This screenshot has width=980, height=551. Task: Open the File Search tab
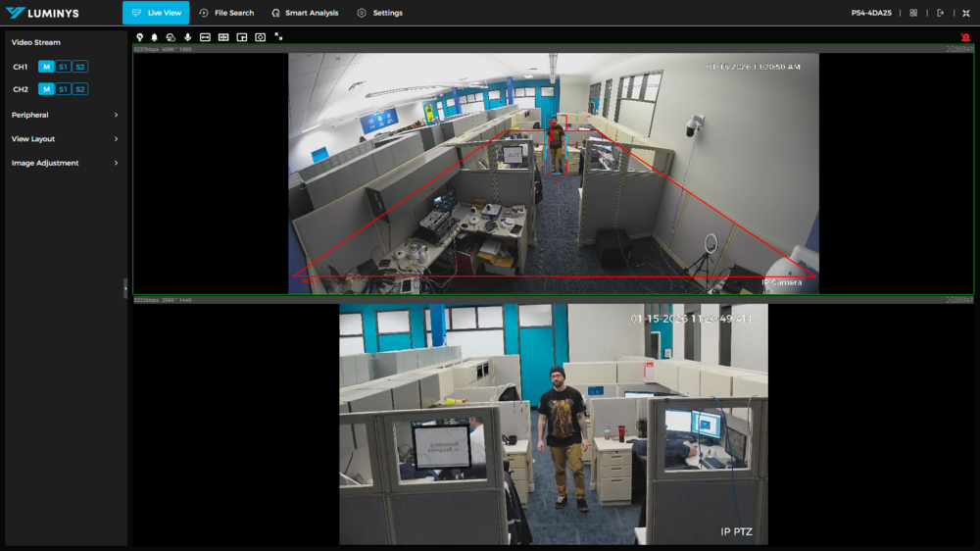[x=226, y=13]
